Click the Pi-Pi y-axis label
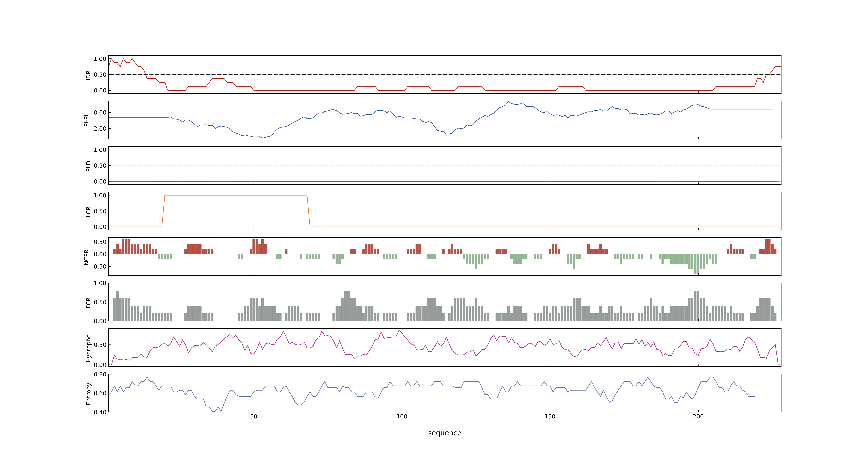The height and width of the screenshot is (463, 868). coord(86,120)
